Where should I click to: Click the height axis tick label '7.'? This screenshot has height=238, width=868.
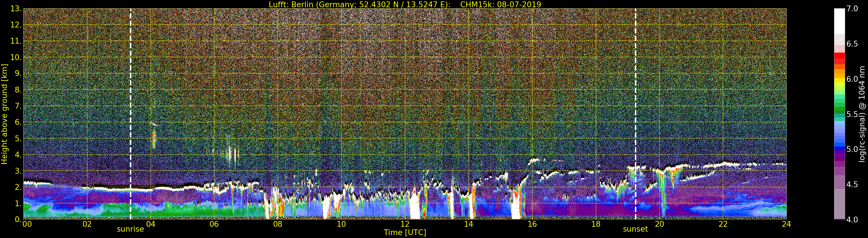click(18, 106)
